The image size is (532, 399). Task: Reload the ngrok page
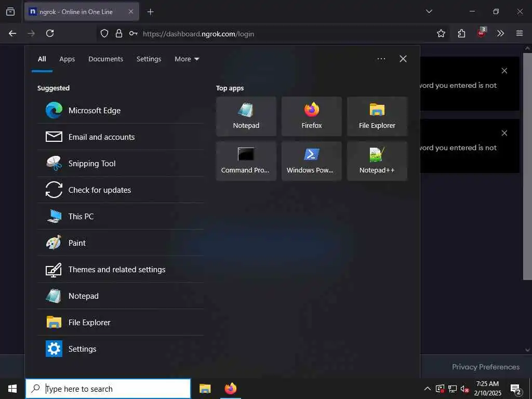50,33
